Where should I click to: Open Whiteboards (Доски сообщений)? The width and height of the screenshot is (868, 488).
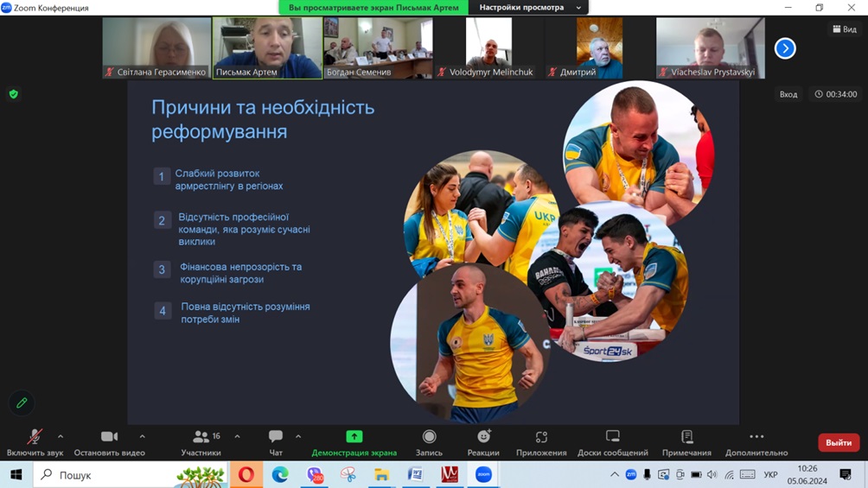pos(612,441)
